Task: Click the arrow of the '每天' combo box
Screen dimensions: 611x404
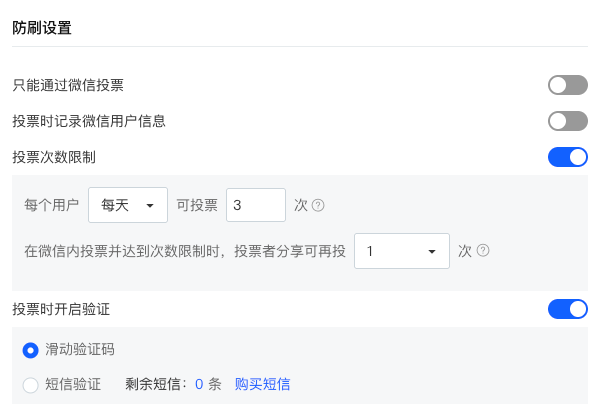Action: 150,205
